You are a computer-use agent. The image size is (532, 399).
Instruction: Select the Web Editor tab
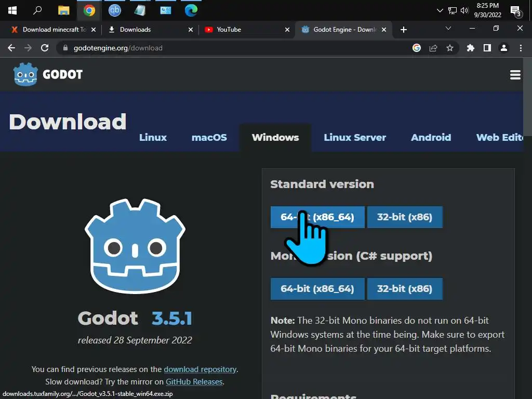pyautogui.click(x=499, y=137)
